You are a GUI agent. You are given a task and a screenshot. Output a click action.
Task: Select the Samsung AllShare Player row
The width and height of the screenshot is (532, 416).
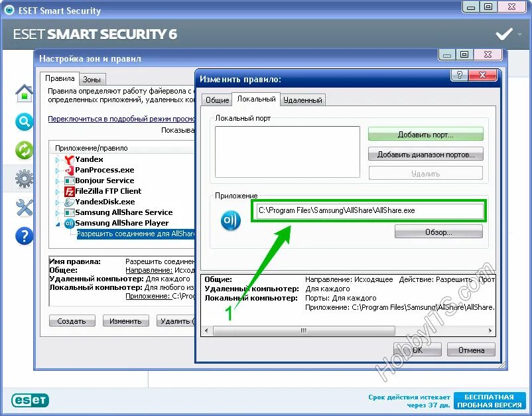tap(122, 223)
